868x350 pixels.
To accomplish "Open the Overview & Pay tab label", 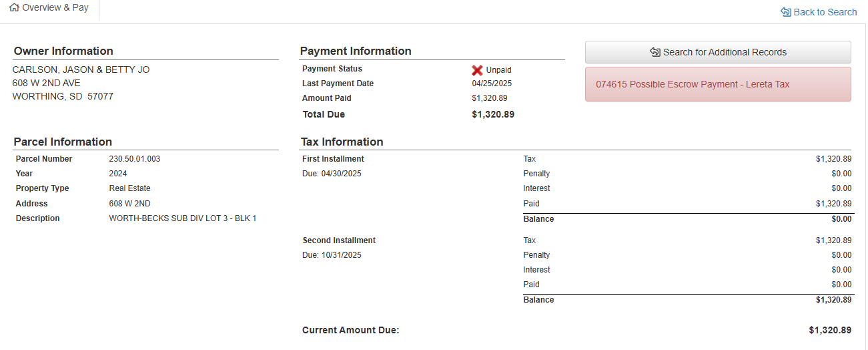I will click(55, 8).
